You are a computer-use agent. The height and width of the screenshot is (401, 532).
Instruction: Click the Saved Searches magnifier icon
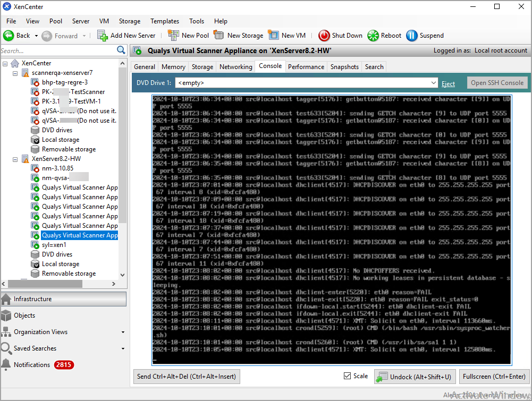click(6, 348)
